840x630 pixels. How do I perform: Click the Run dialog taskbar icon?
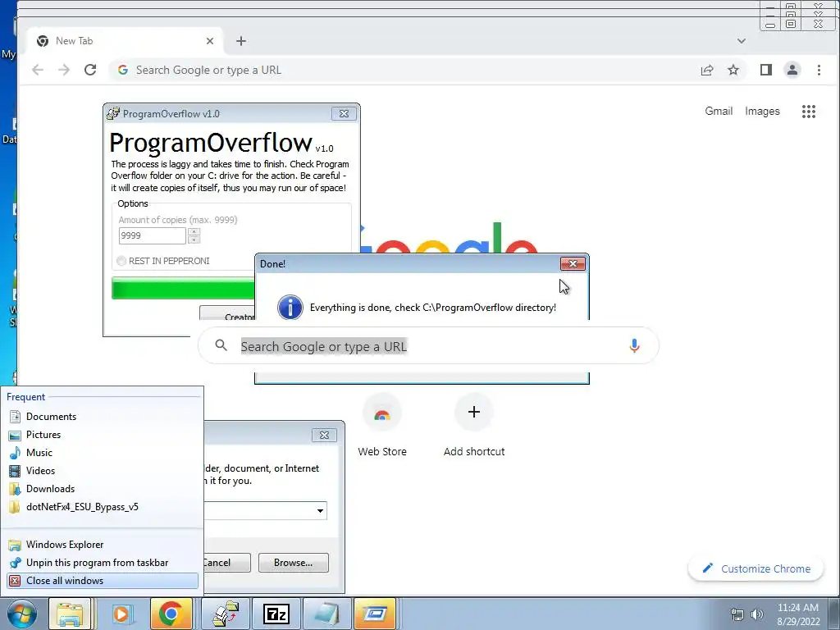click(375, 614)
